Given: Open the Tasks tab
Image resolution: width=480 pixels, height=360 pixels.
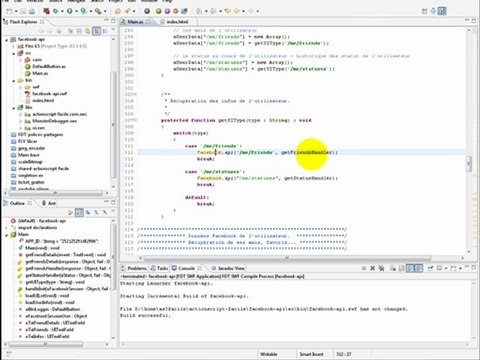Looking at the screenshot, I should 159,268.
